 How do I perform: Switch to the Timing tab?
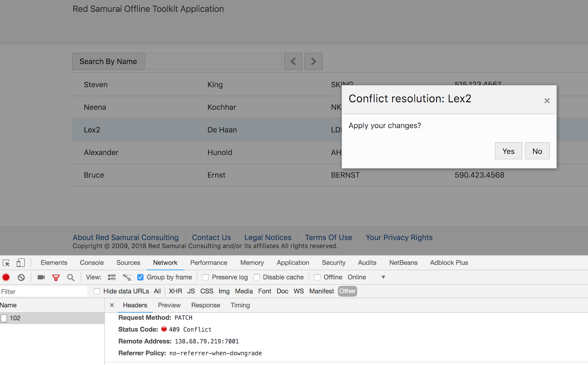240,305
